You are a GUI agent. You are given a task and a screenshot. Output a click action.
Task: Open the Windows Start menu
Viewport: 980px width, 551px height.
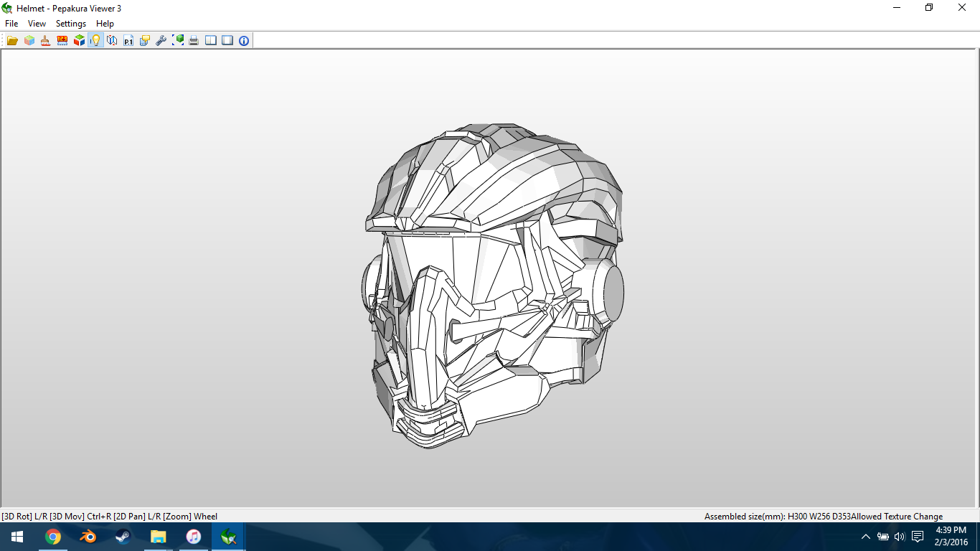[17, 537]
